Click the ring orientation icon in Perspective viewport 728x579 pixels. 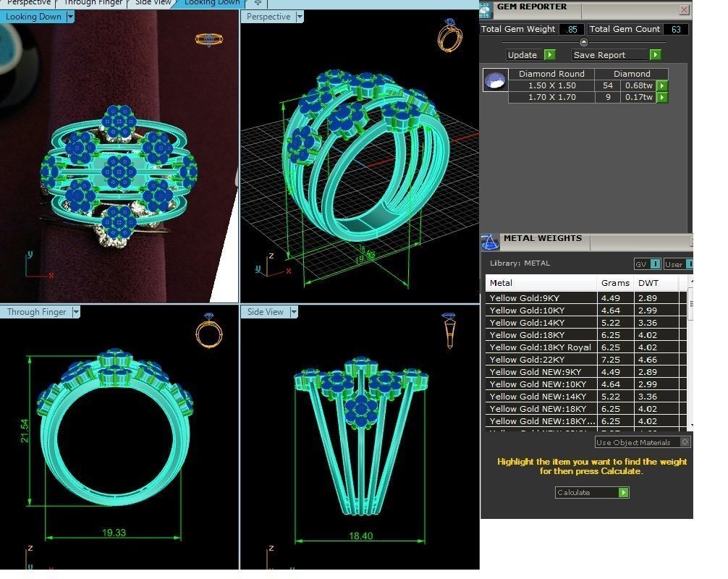pyautogui.click(x=449, y=35)
